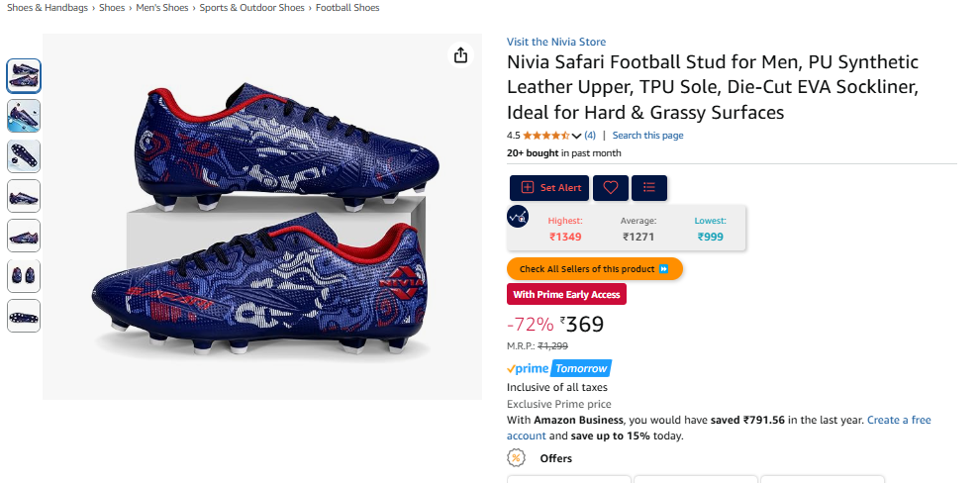Click the star rating icons

[545, 136]
